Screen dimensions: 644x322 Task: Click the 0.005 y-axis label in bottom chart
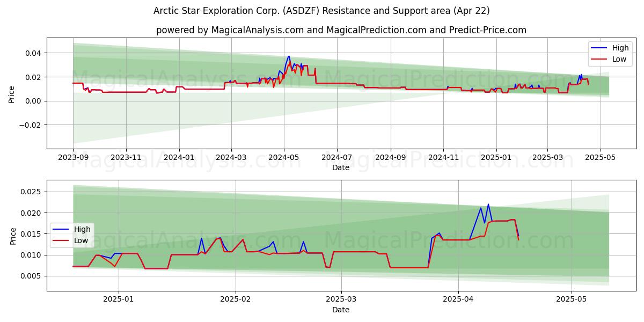pos(31,276)
